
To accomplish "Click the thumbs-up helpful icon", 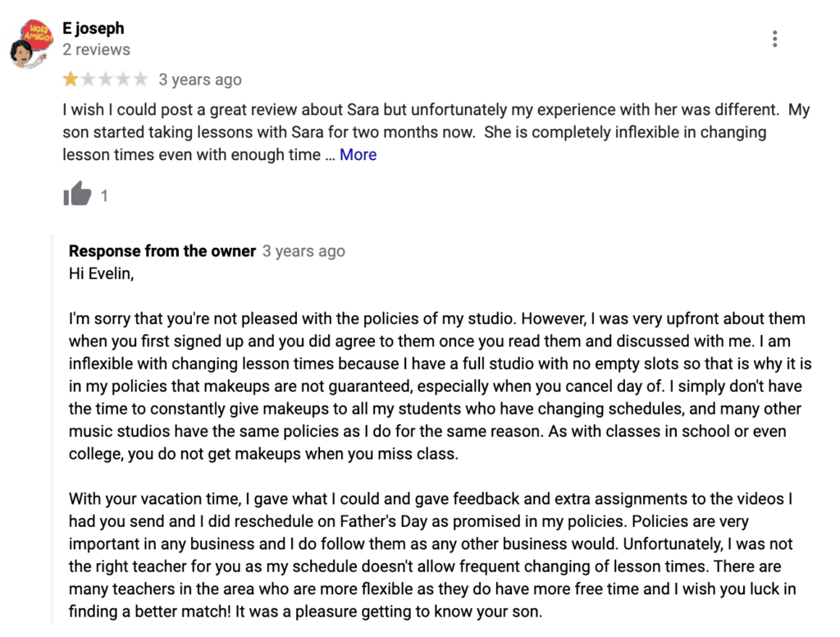I will tap(77, 194).
